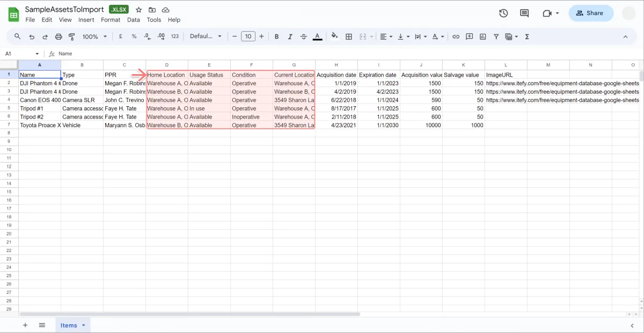This screenshot has width=644, height=333.
Task: Click the paint format roller icon
Action: (x=72, y=36)
